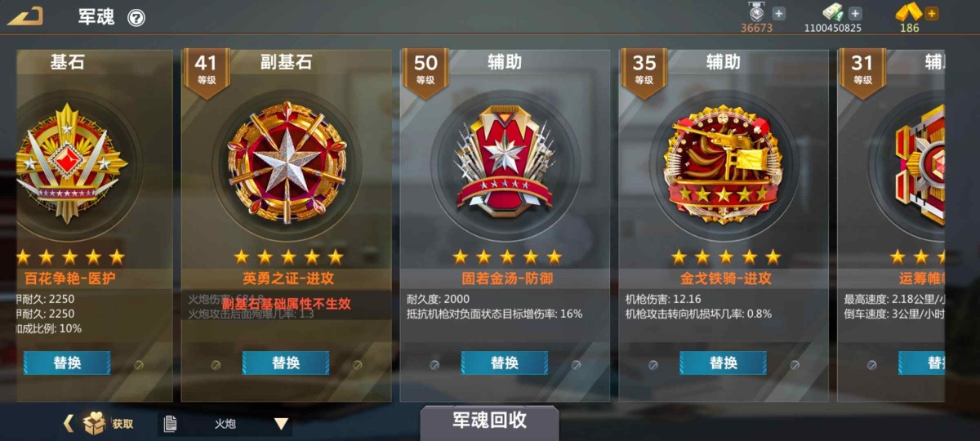Expand the 火炮 dropdown arrow
This screenshot has width=980, height=441.
click(x=281, y=423)
